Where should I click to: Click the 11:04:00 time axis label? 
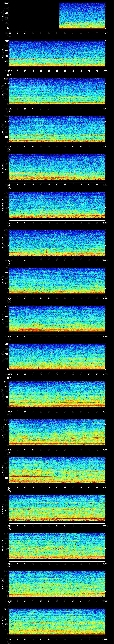tap(9, 33)
